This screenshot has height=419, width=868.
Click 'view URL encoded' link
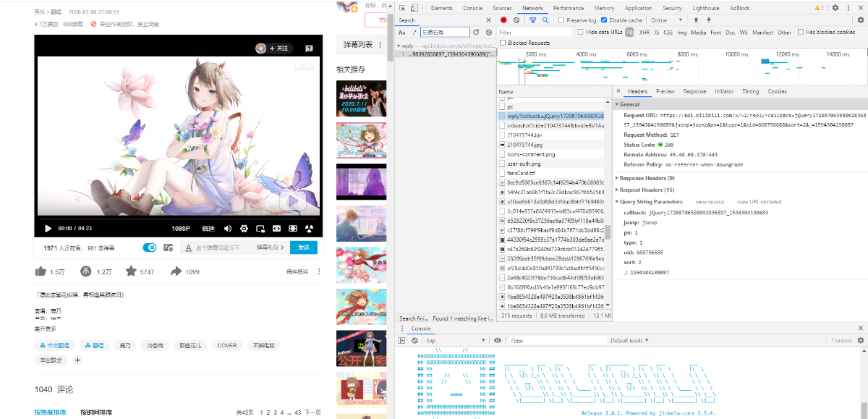759,202
